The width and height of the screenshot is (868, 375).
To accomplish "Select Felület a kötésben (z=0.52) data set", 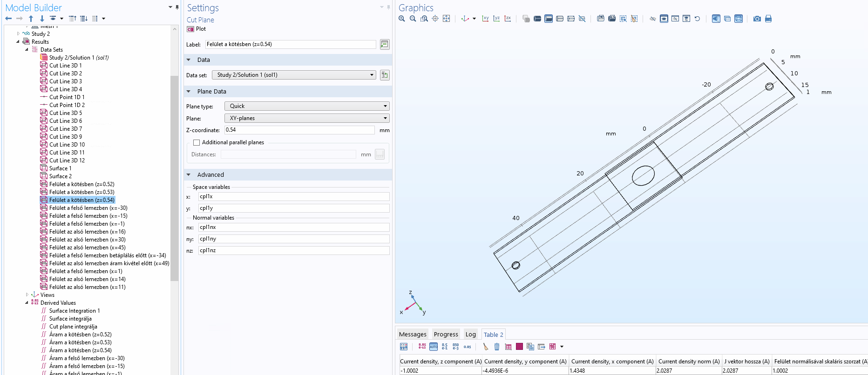I will pyautogui.click(x=81, y=184).
